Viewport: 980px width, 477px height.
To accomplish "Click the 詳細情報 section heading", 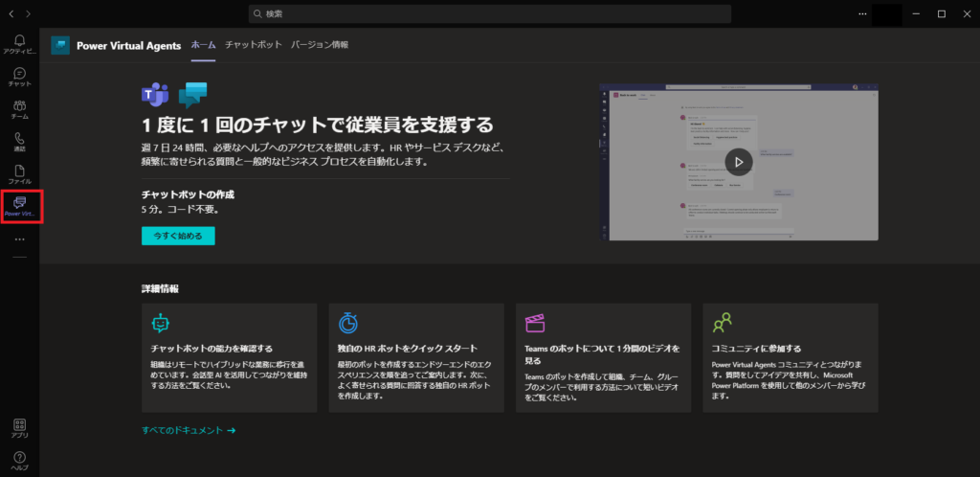I will tap(160, 289).
